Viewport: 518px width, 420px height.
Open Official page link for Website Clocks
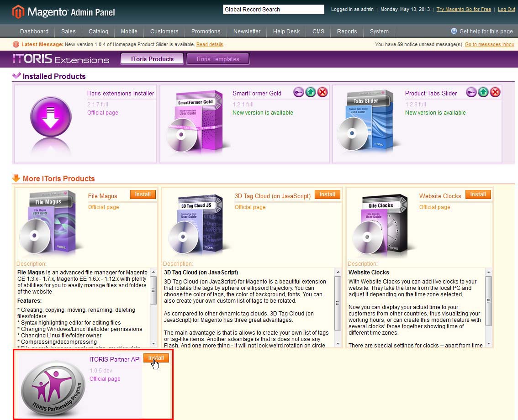(x=435, y=207)
